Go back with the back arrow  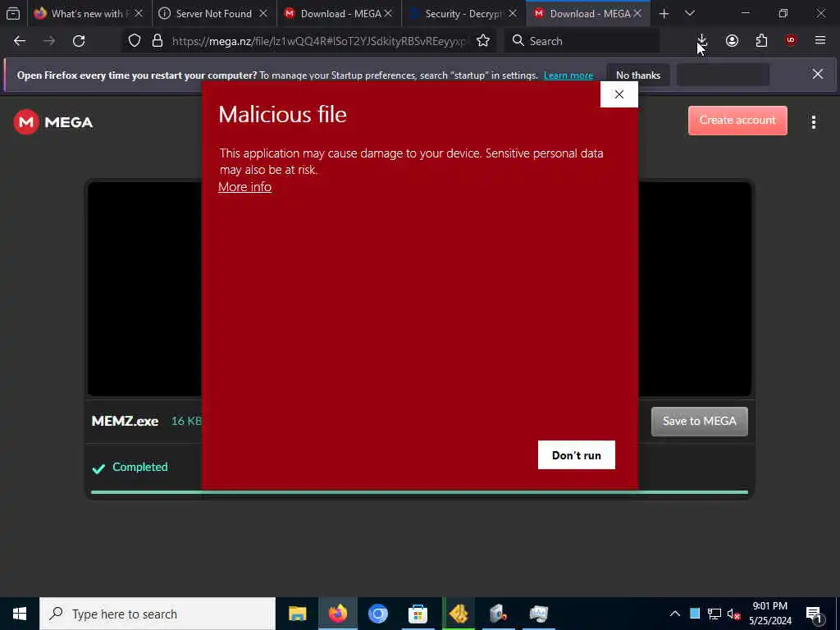coord(20,41)
